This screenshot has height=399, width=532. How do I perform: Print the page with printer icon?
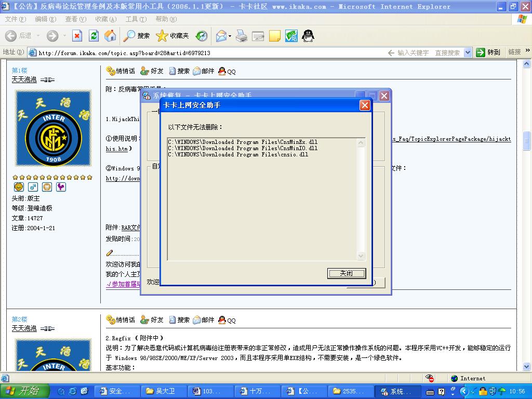click(x=242, y=36)
